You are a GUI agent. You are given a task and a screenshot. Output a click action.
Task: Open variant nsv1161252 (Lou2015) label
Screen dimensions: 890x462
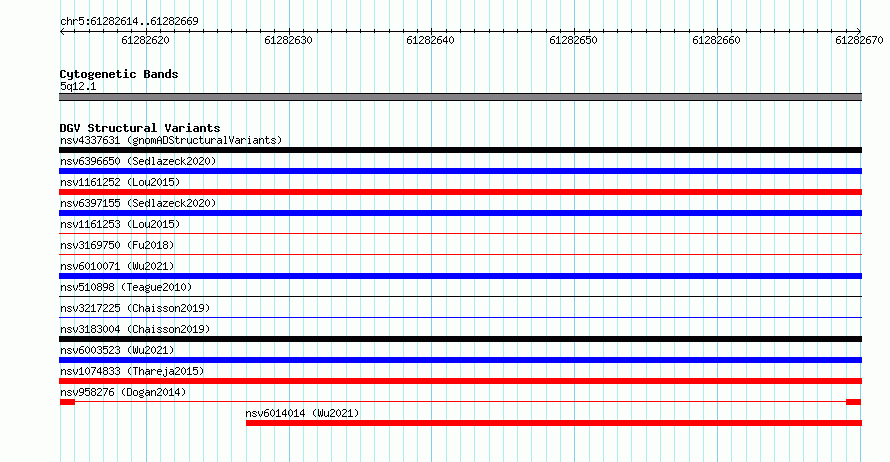point(120,182)
